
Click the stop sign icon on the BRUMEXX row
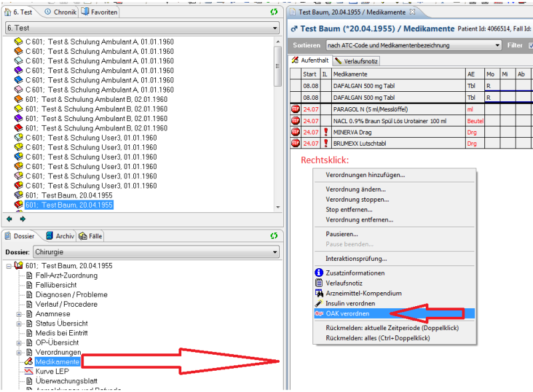pyautogui.click(x=295, y=143)
